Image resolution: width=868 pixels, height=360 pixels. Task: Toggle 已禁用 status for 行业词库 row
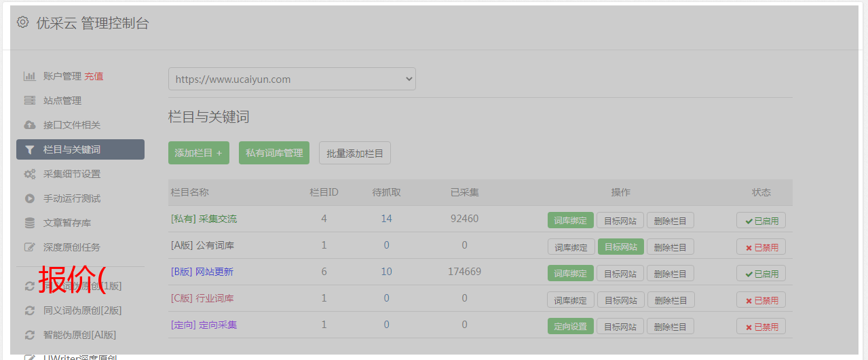click(x=761, y=300)
